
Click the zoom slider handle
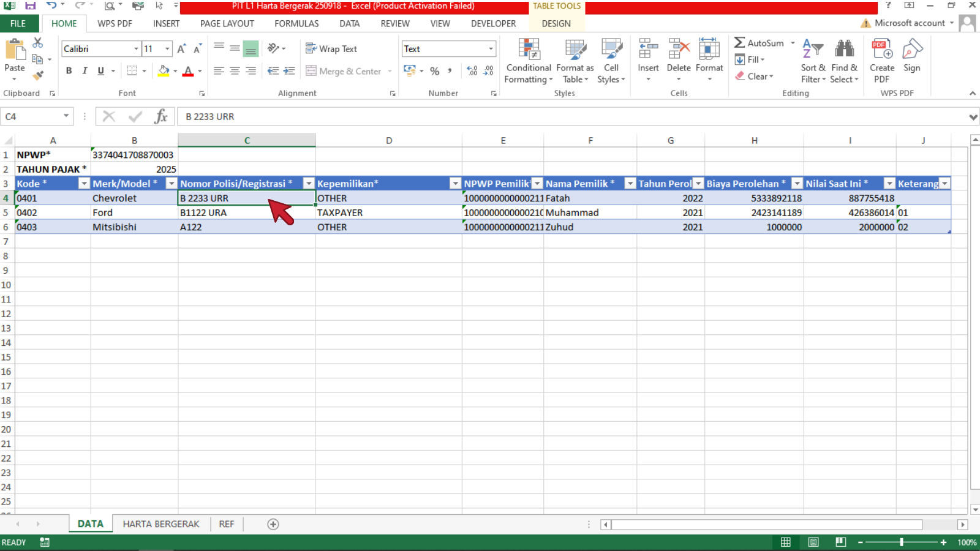(x=902, y=542)
